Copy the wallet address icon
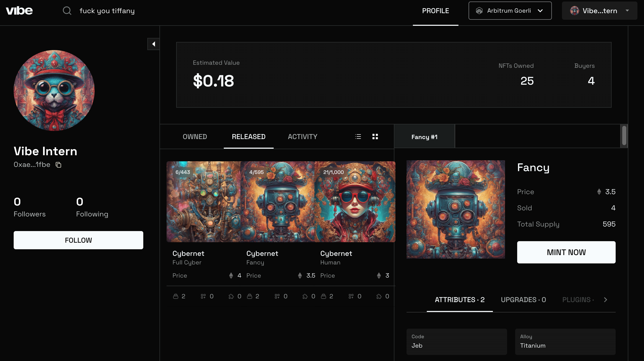This screenshot has height=361, width=644. [x=58, y=165]
